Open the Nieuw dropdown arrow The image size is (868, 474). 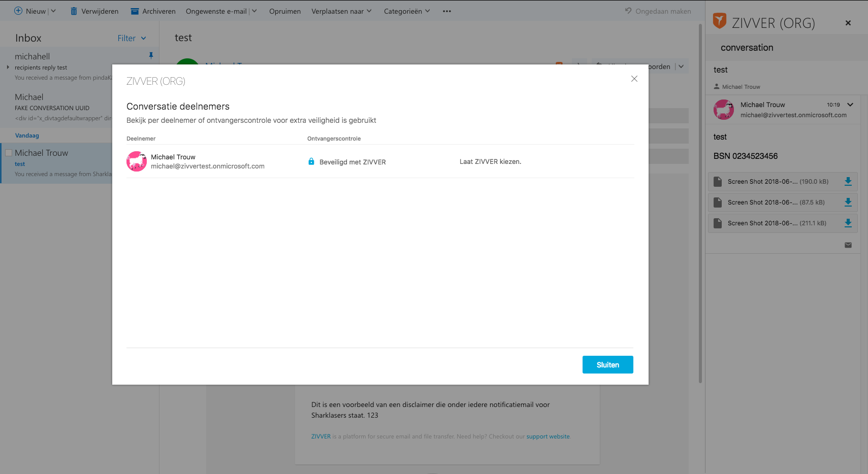pos(53,11)
